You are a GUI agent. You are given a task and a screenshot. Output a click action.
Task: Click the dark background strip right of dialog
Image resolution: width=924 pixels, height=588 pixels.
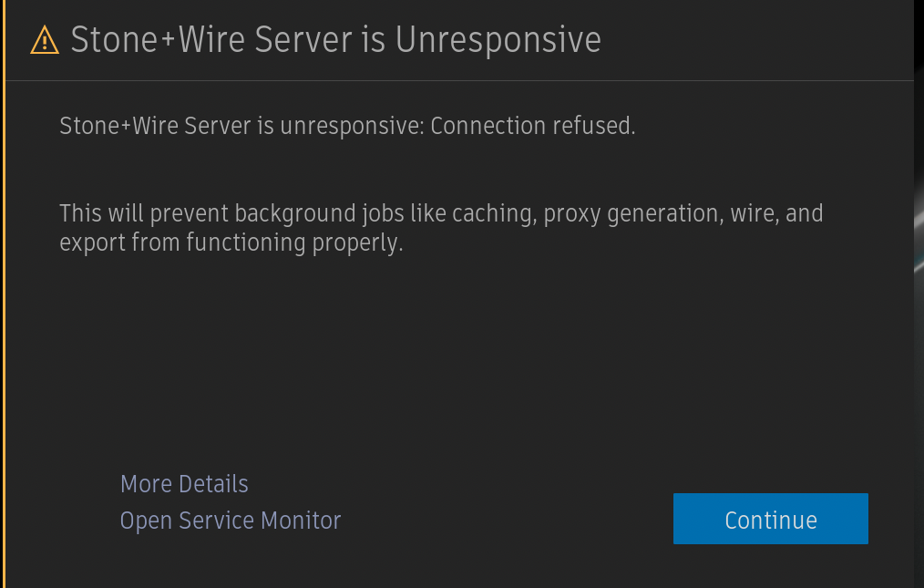click(919, 365)
